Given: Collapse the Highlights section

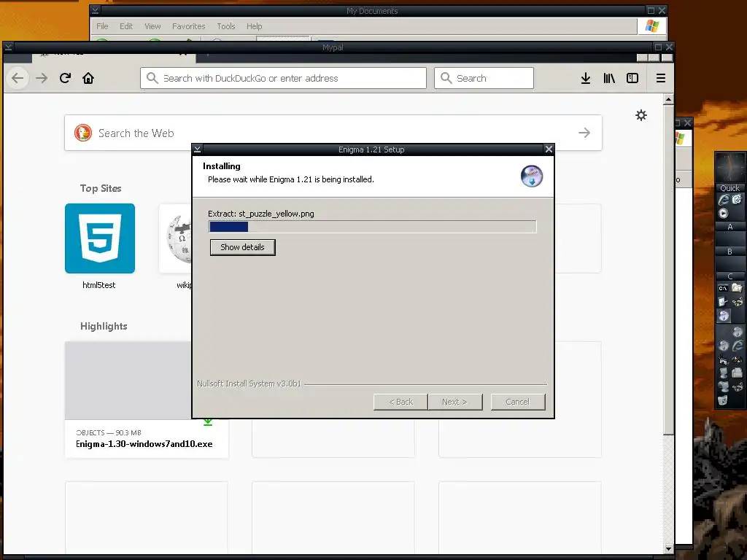Looking at the screenshot, I should [104, 326].
